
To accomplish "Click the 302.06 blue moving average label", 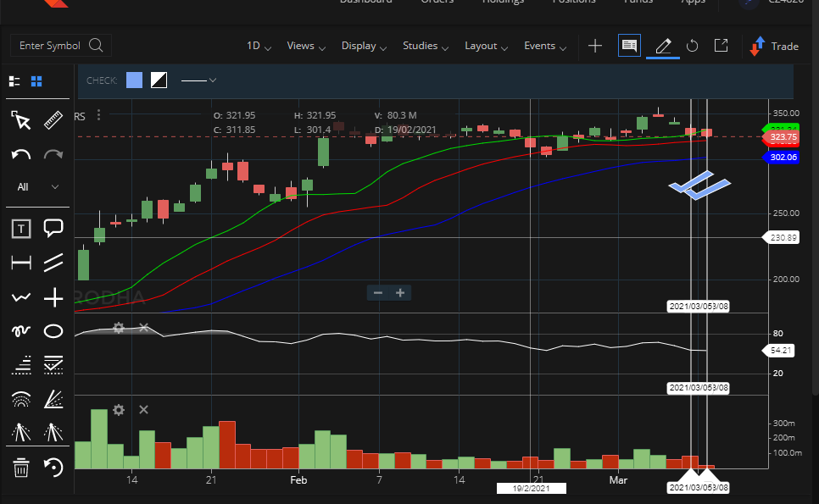I will point(782,157).
